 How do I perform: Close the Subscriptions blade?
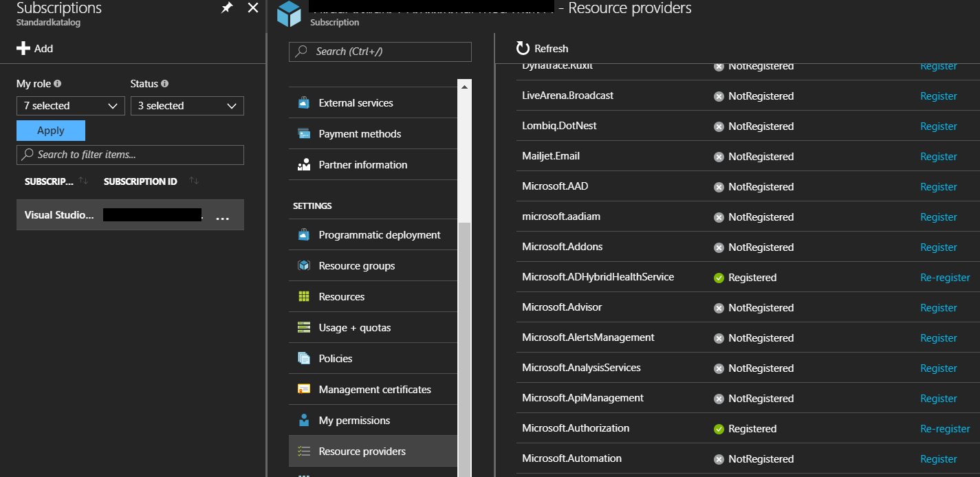[252, 8]
